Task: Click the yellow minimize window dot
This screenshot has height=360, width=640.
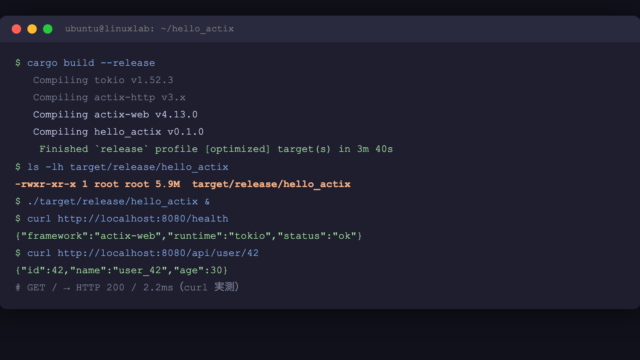Action: click(x=32, y=29)
